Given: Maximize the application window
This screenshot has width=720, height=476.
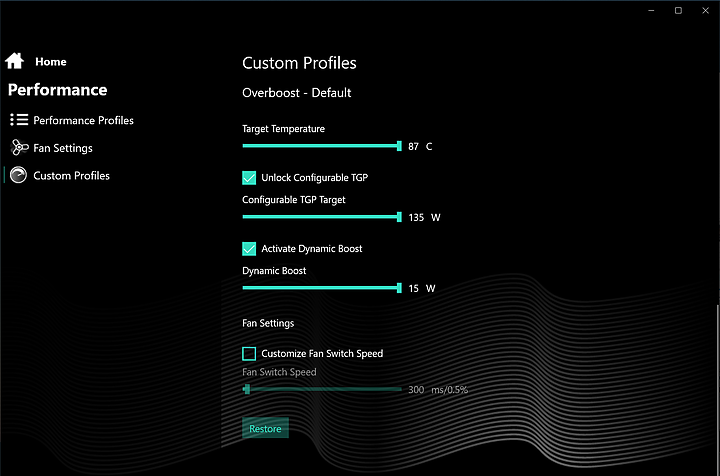Looking at the screenshot, I should pyautogui.click(x=678, y=10).
